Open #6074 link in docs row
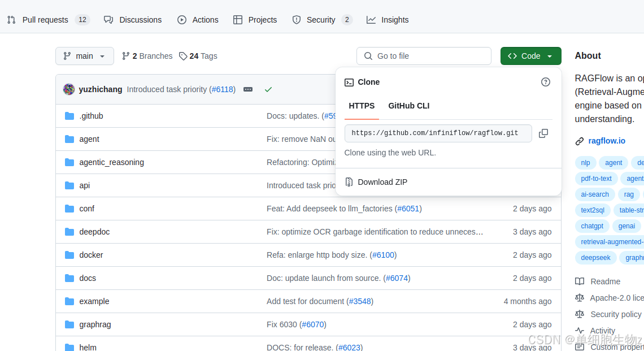Viewport: 644px width, 351px height. pos(397,278)
